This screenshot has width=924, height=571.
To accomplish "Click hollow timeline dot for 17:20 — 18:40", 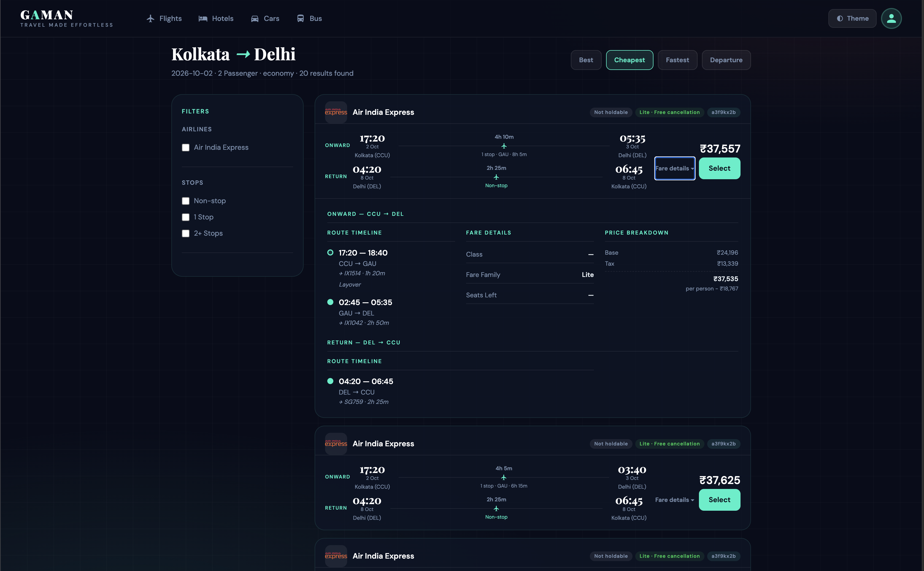I will [x=330, y=252].
